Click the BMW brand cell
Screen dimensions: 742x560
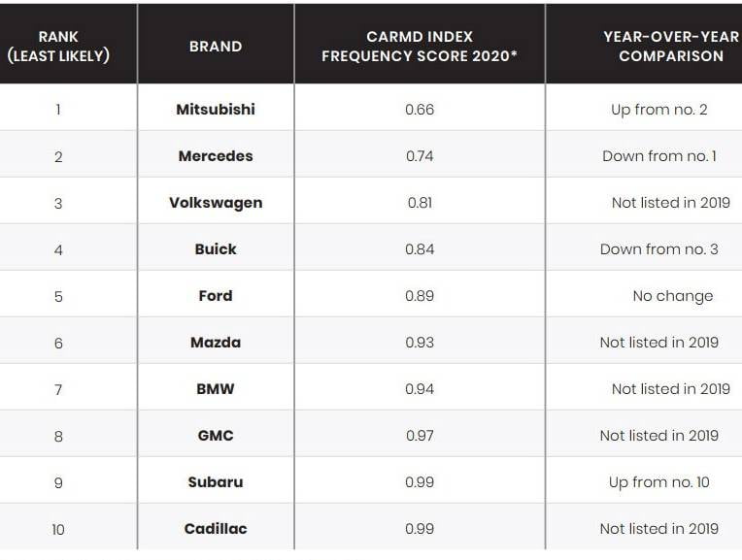pos(216,389)
